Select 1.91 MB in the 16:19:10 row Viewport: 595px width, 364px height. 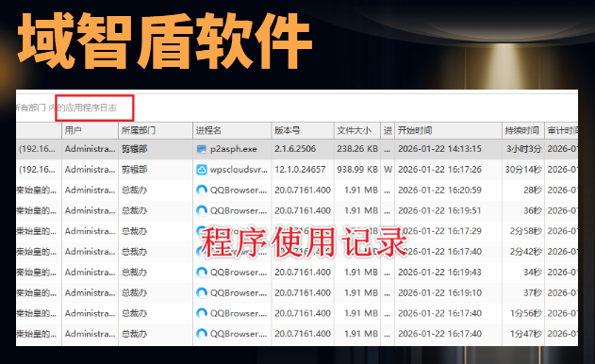click(361, 292)
